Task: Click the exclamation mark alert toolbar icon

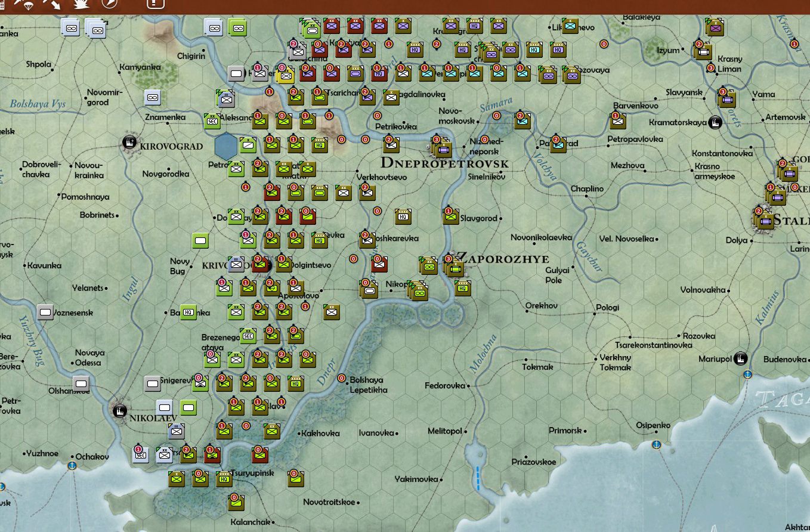Action: 155,3
